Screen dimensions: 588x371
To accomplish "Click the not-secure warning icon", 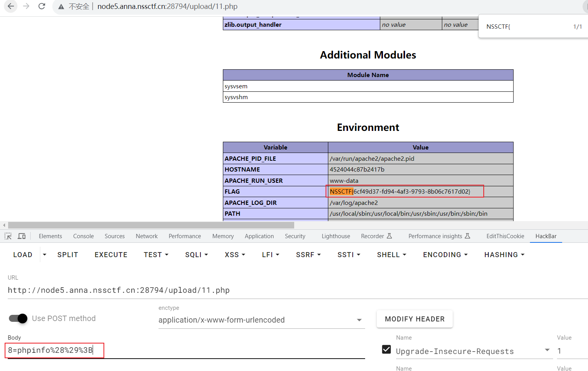I will [61, 7].
